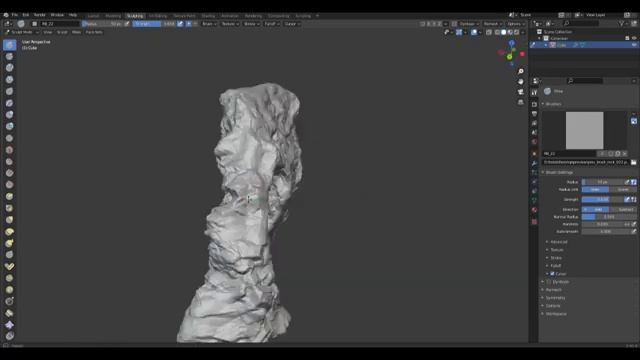Expand the Symmetry panel
The image size is (640, 360).
tap(555, 298)
